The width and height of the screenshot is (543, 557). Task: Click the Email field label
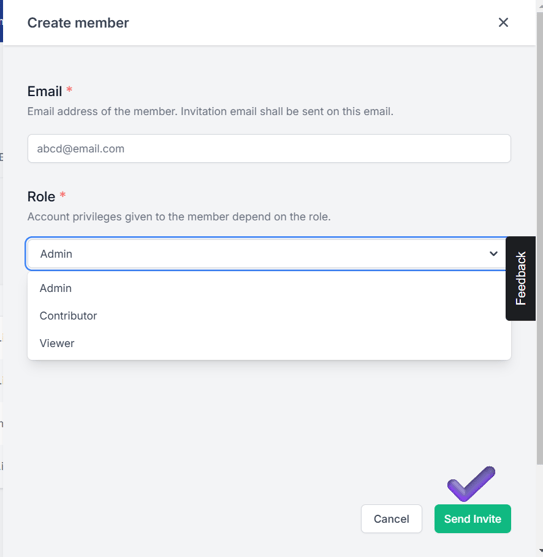point(45,91)
